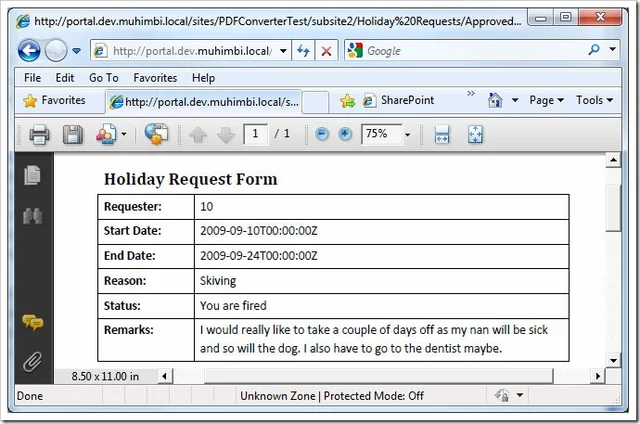Print the PDF with the printer icon

click(40, 134)
